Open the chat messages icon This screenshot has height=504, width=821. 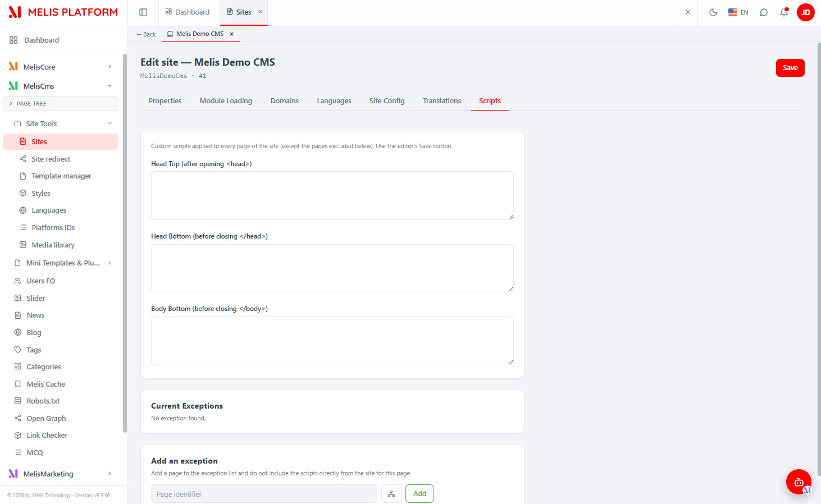point(764,12)
